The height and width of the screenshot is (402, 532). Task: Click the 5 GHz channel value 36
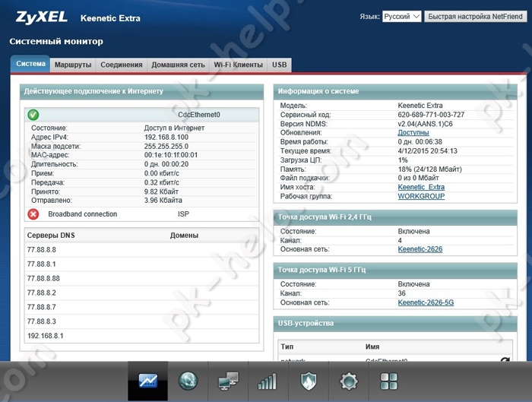pyautogui.click(x=402, y=293)
